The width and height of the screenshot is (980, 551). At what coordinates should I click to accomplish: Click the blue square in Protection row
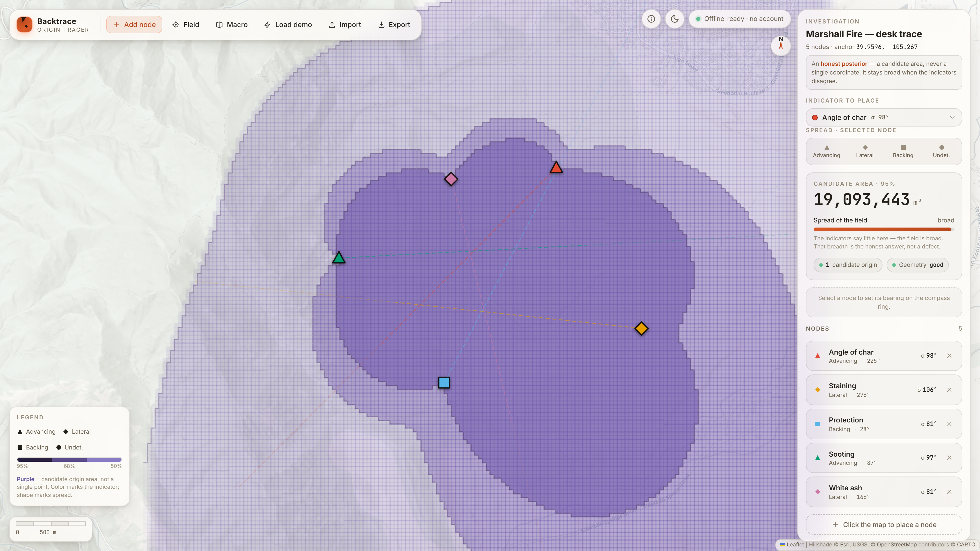pyautogui.click(x=817, y=424)
